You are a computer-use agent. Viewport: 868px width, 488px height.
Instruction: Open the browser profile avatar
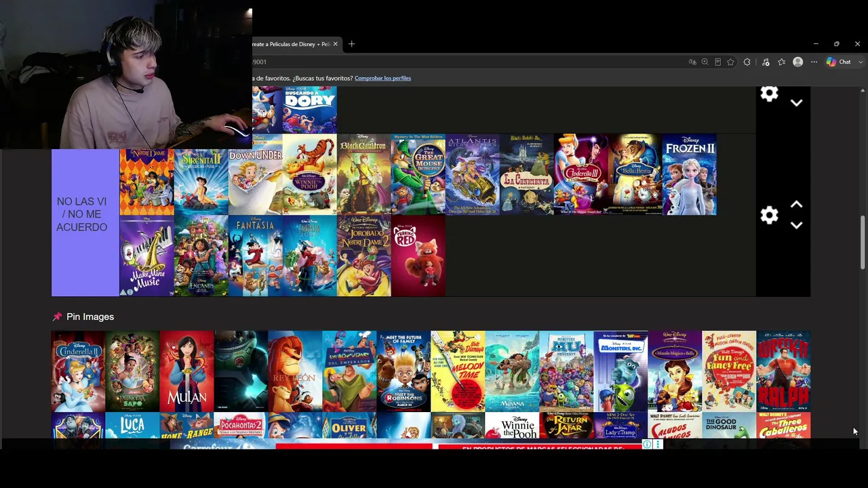tap(798, 62)
